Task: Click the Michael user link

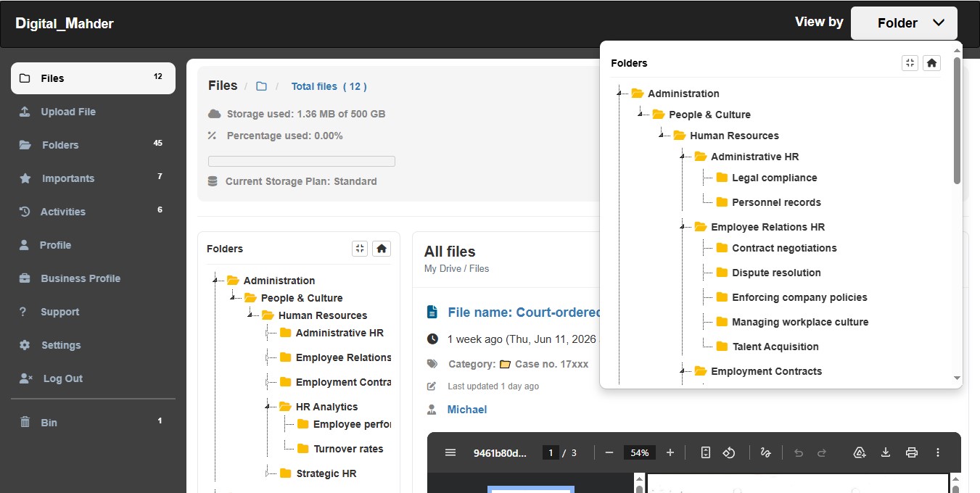Action: point(467,410)
